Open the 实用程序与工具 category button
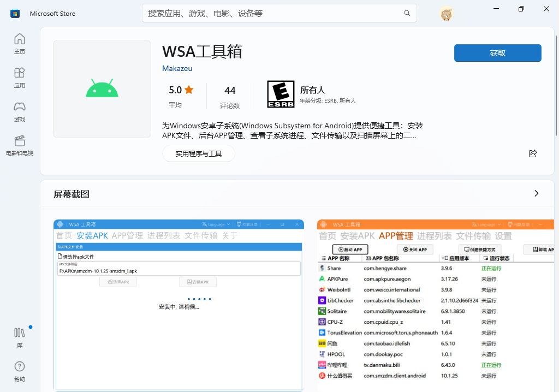Image resolution: width=559 pixels, height=392 pixels. click(198, 153)
